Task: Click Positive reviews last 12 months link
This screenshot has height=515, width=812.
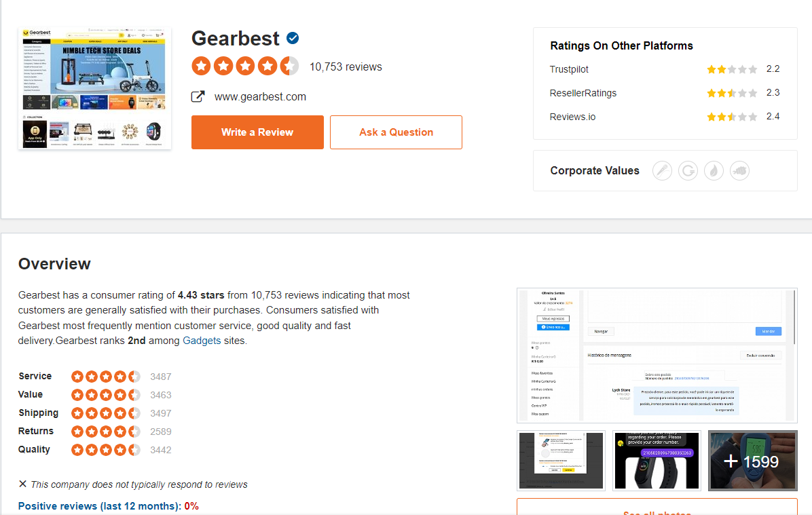Action: (x=99, y=506)
